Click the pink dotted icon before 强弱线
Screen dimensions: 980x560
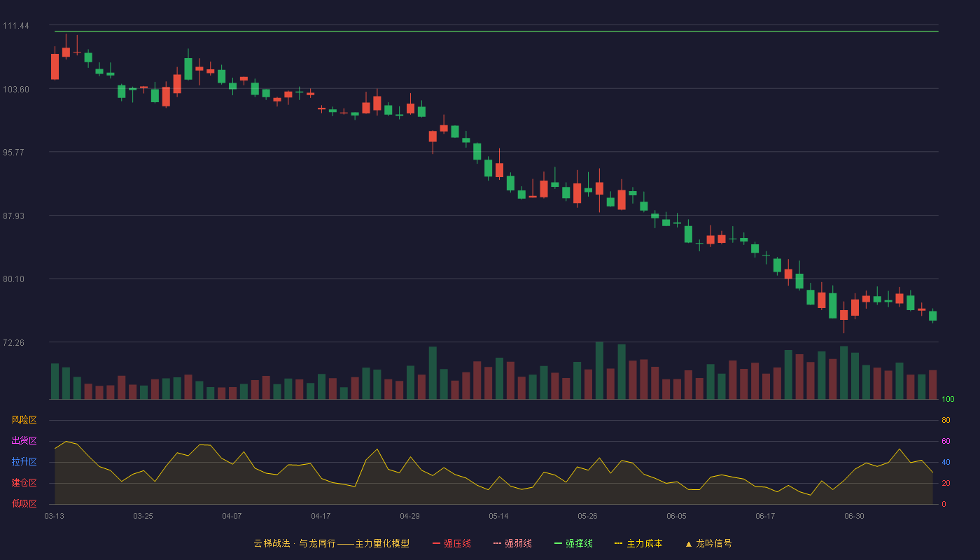click(x=498, y=543)
